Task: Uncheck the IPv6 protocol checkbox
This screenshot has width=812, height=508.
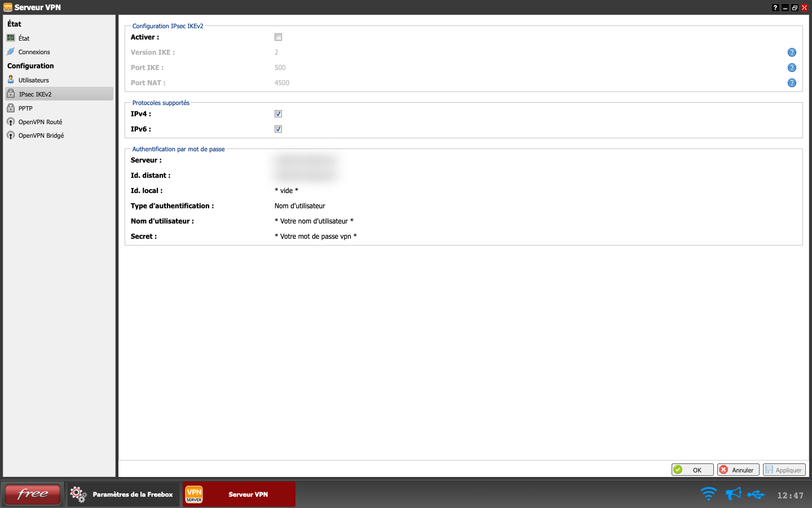Action: coord(278,129)
